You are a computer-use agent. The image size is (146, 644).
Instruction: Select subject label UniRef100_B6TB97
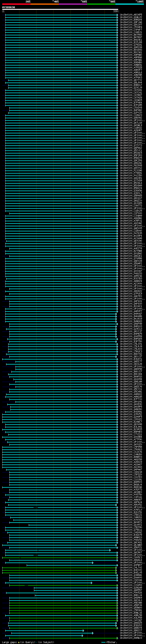click(x=131, y=37)
